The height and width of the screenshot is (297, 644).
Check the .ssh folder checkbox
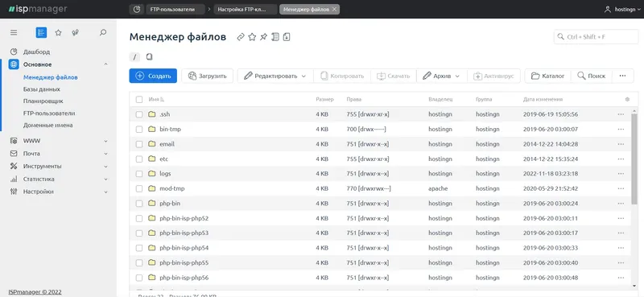(x=139, y=114)
